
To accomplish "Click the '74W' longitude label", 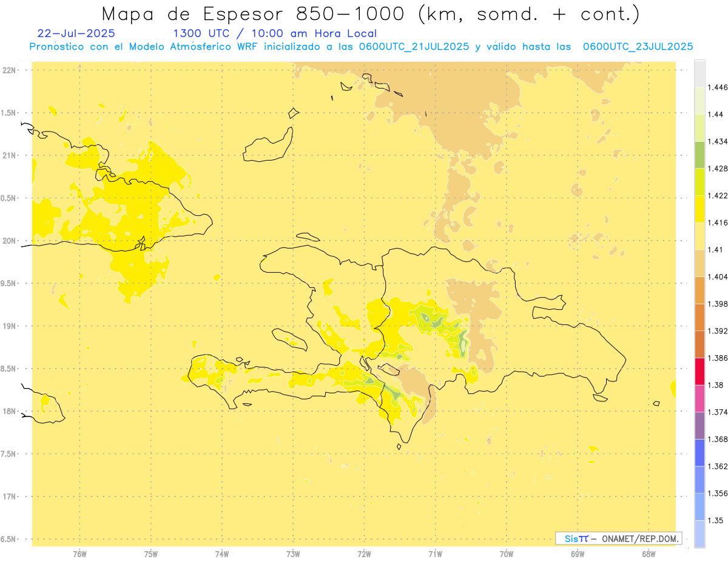I will click(222, 554).
